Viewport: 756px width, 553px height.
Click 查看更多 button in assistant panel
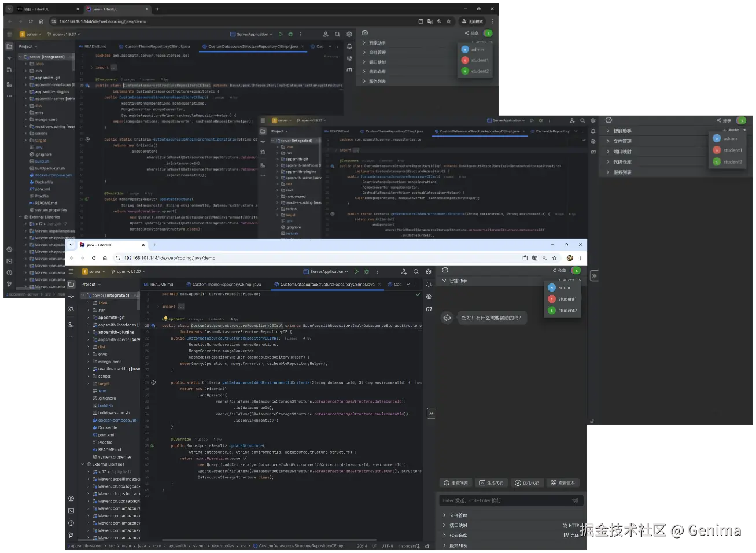pos(563,482)
